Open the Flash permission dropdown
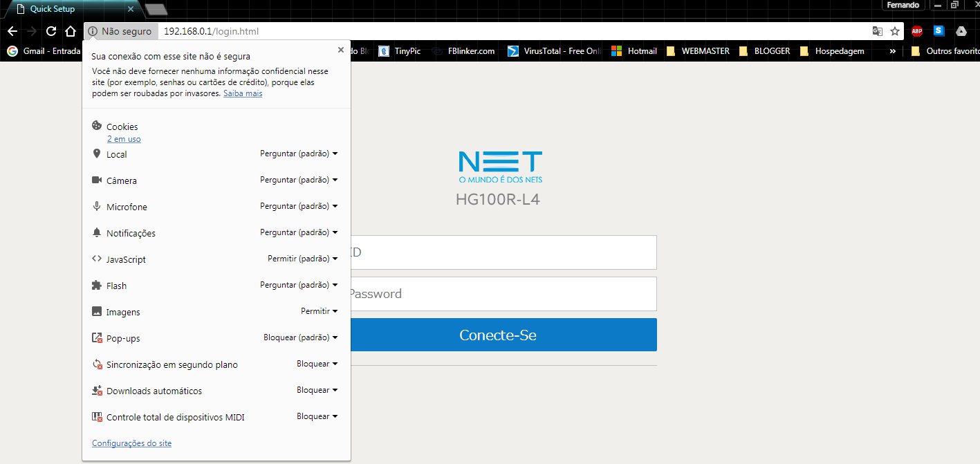The height and width of the screenshot is (464, 980). pyautogui.click(x=299, y=285)
